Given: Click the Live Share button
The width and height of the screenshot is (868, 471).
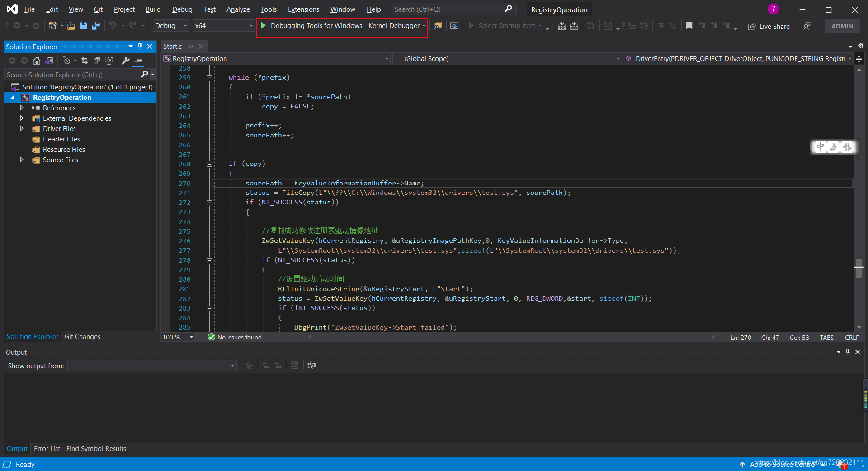Looking at the screenshot, I should tap(769, 26).
